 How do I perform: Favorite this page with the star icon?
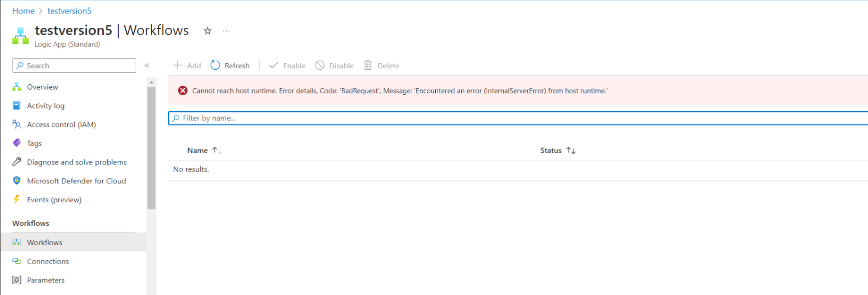(208, 31)
